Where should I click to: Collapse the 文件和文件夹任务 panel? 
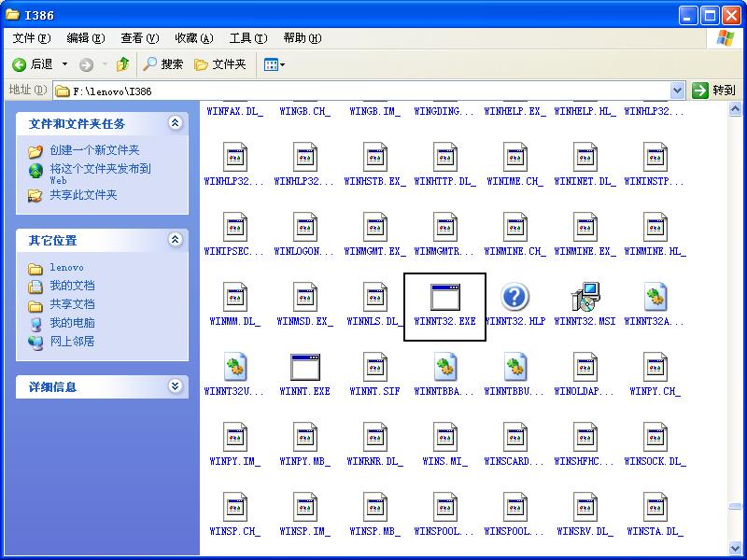coord(175,123)
